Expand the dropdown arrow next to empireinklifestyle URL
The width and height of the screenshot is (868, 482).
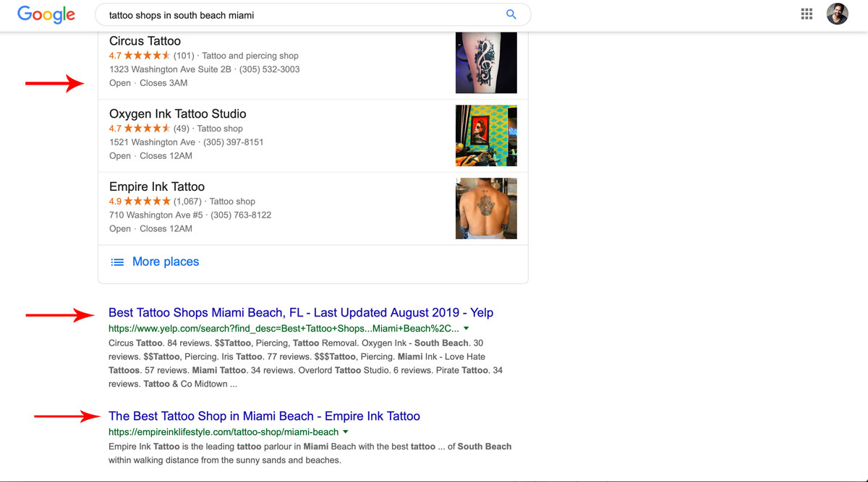pyautogui.click(x=346, y=432)
